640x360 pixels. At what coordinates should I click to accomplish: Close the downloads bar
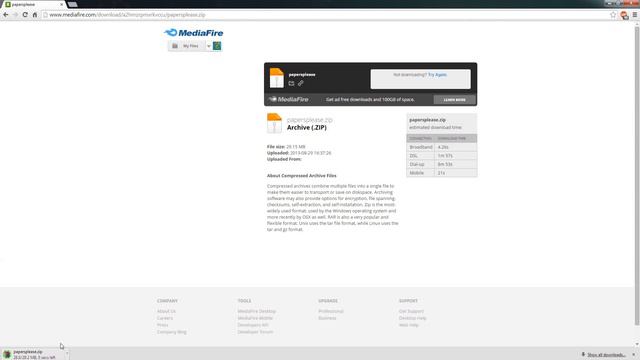coord(634,354)
